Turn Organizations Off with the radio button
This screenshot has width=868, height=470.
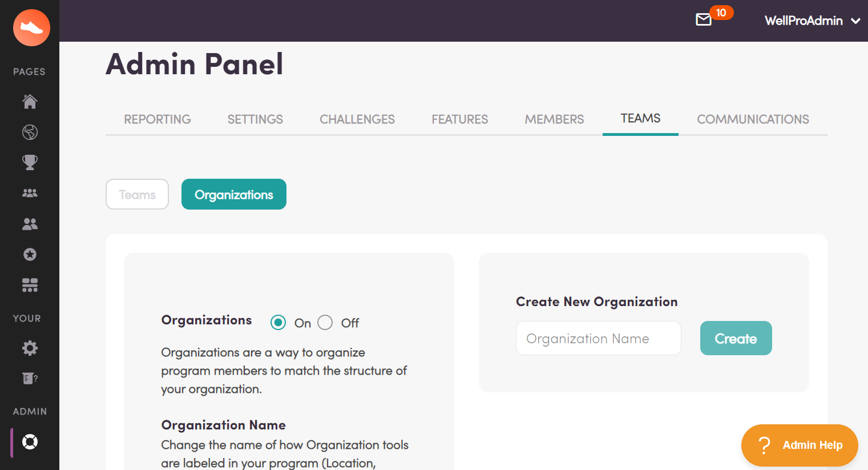click(x=325, y=322)
